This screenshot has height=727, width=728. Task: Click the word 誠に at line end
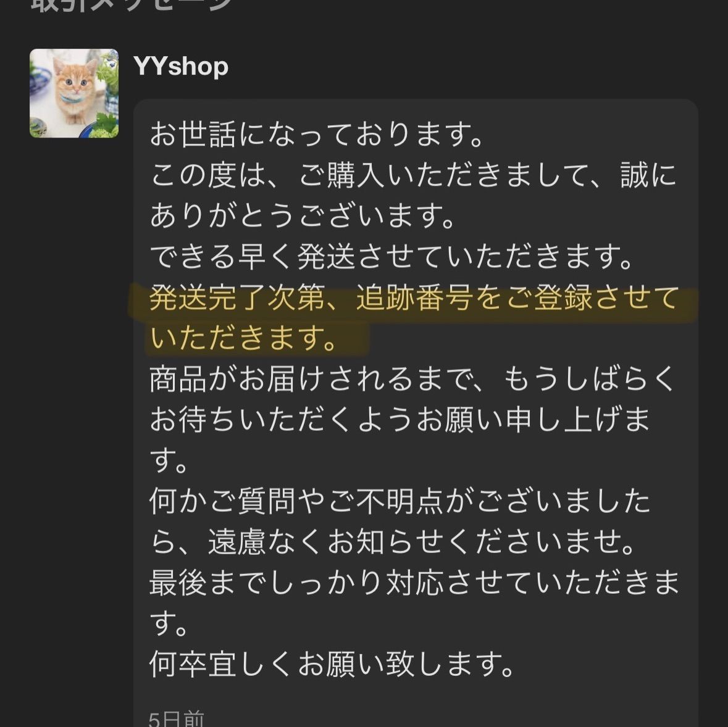[x=648, y=175]
